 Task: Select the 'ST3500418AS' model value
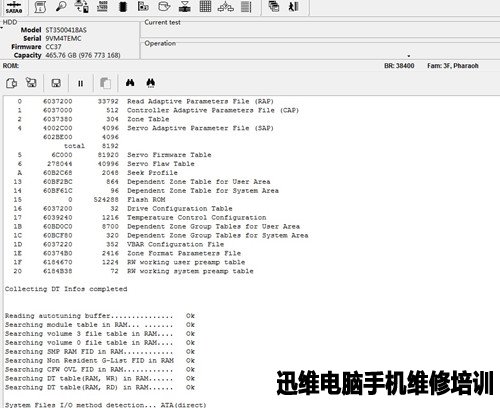(x=66, y=30)
